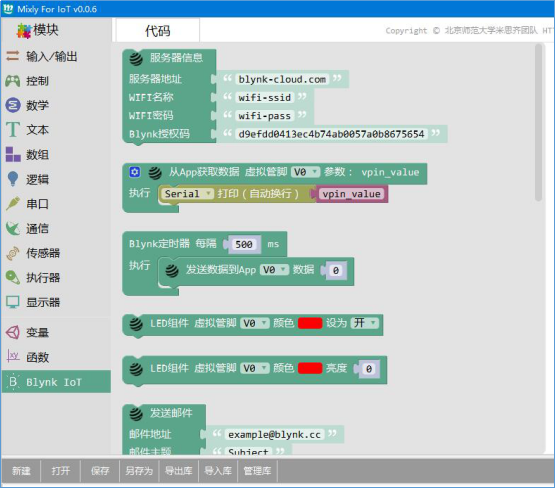Image resolution: width=556 pixels, height=489 pixels.
Task: Click Blynk icon on LED 亮度 block
Action: click(136, 369)
